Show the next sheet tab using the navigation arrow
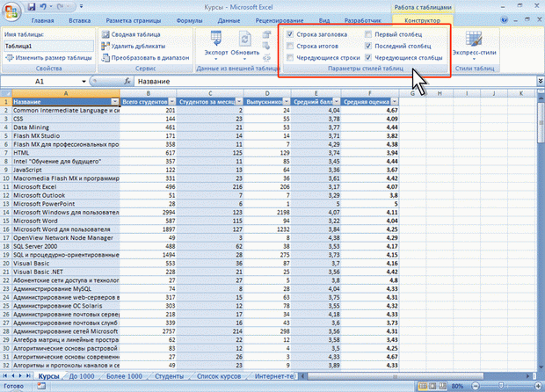Image resolution: width=545 pixels, height=392 pixels. pyautogui.click(x=20, y=375)
